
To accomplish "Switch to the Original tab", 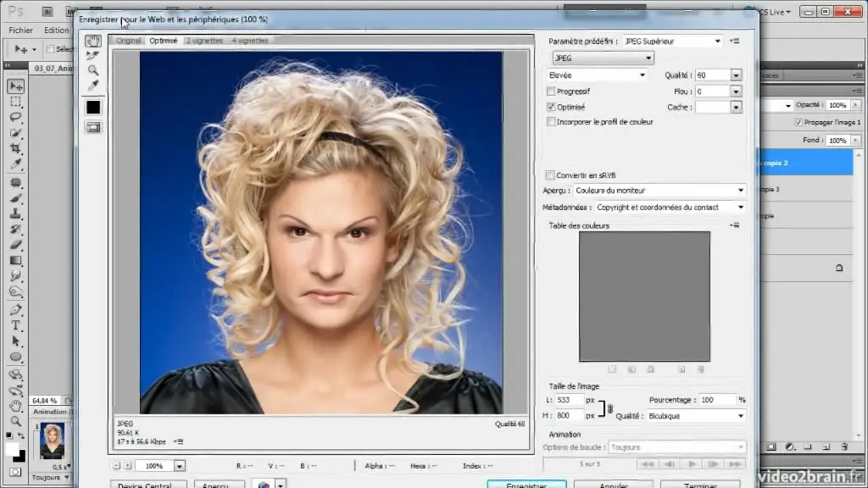I will [129, 41].
